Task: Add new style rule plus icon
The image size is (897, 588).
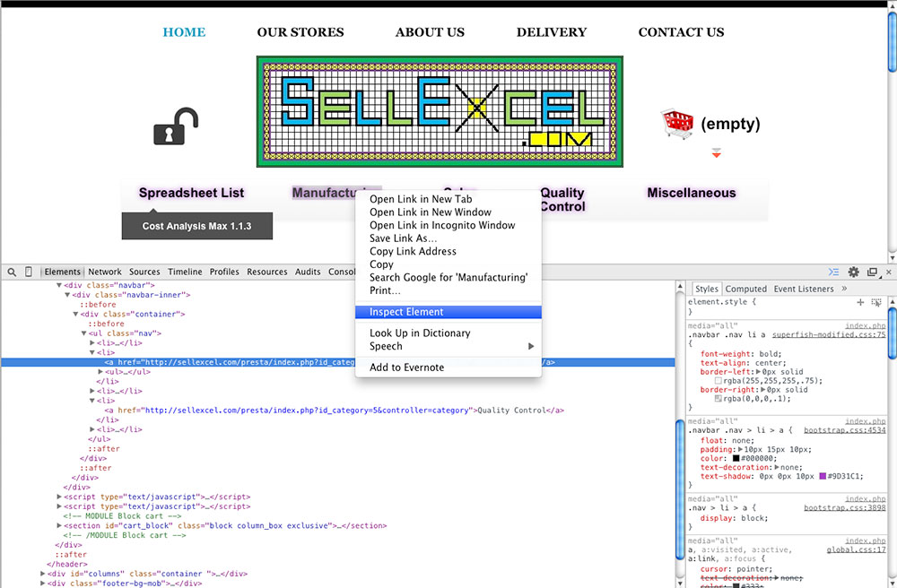Action: (x=860, y=302)
